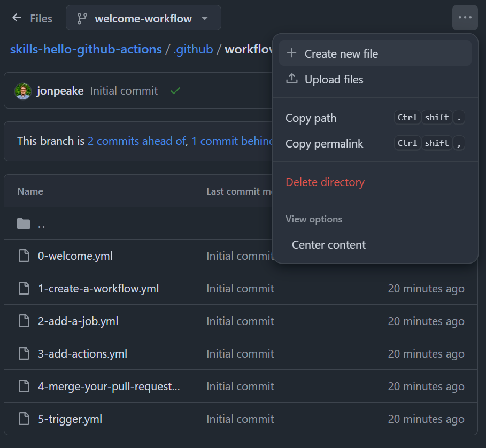Select Copy path menu entry

[311, 118]
